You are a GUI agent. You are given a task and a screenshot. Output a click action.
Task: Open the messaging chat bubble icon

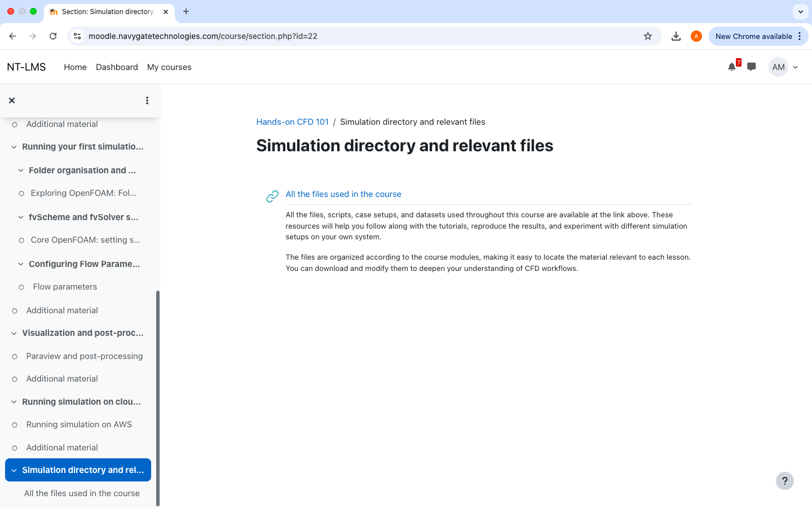point(751,67)
